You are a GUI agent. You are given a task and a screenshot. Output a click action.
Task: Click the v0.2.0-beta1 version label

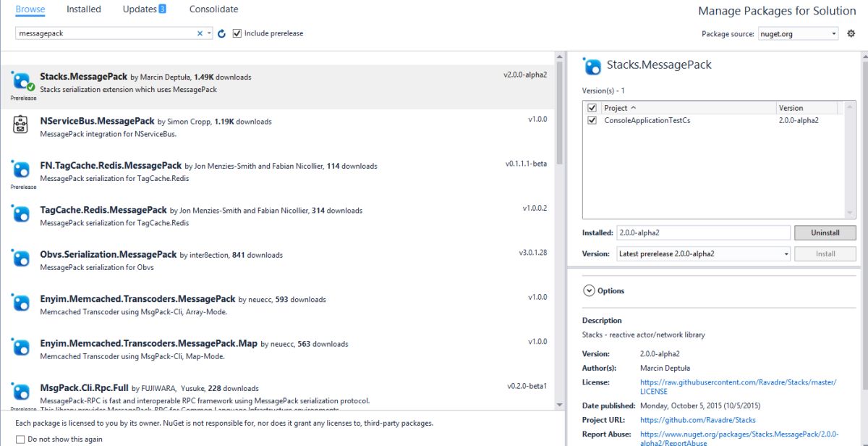pos(527,385)
